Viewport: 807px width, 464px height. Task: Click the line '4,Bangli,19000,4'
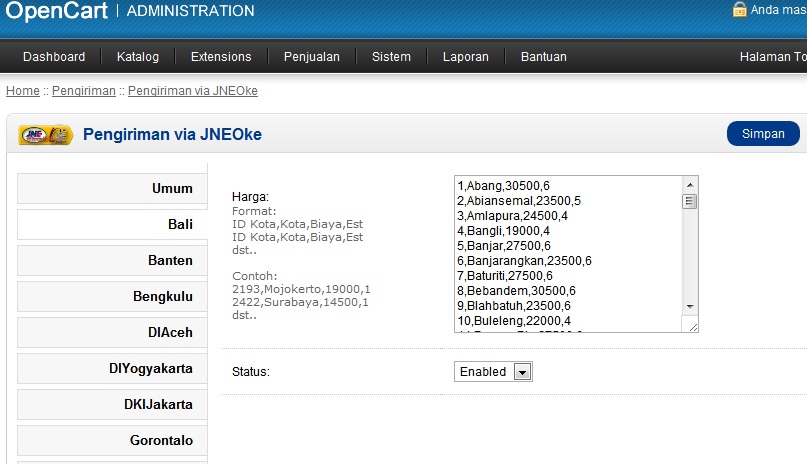(503, 230)
